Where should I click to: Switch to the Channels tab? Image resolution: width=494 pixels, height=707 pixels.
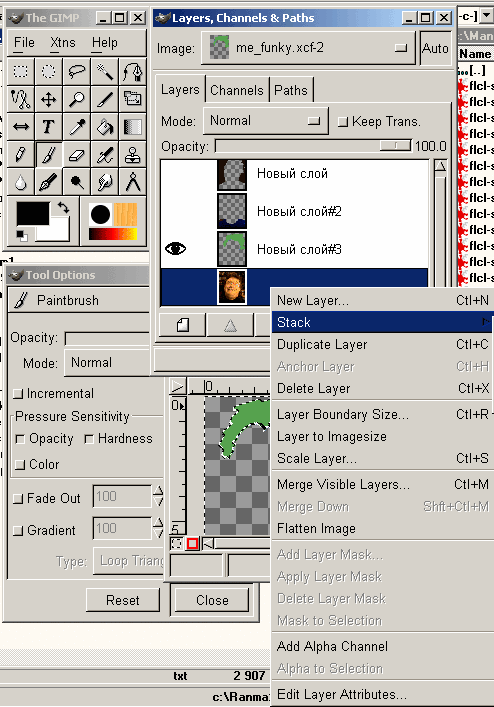(237, 90)
